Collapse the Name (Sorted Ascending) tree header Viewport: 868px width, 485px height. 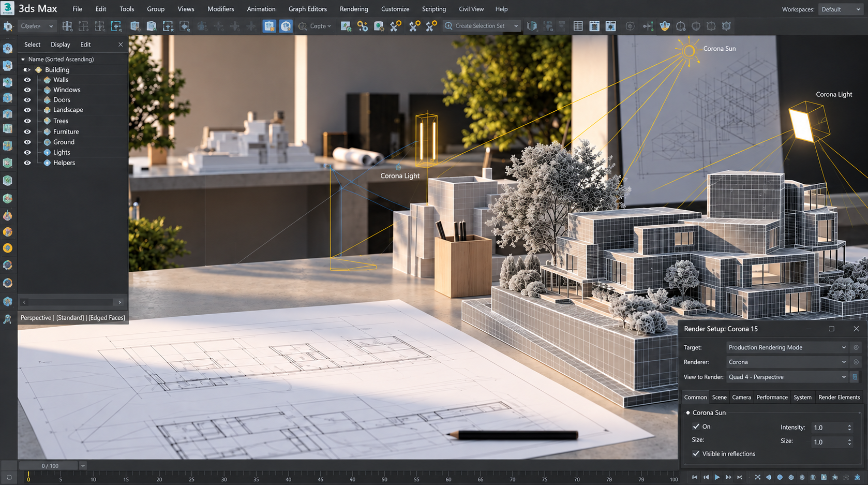[x=23, y=60]
